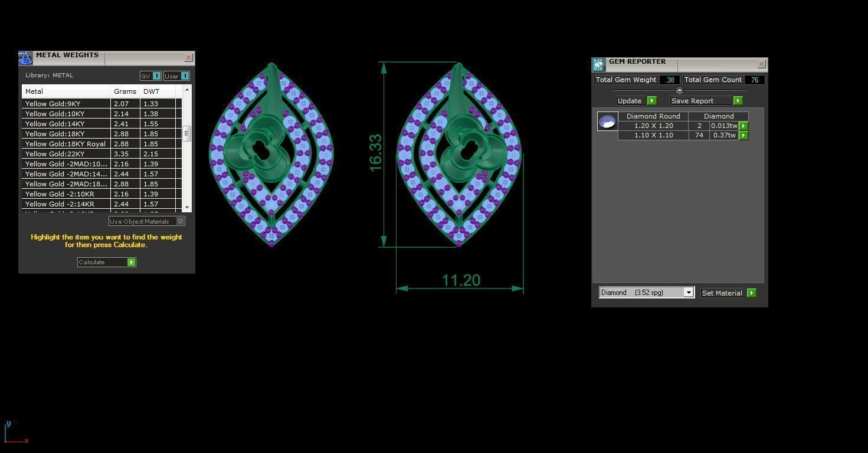Click green arrow on 1.20 X 1.20 row

[x=743, y=126]
